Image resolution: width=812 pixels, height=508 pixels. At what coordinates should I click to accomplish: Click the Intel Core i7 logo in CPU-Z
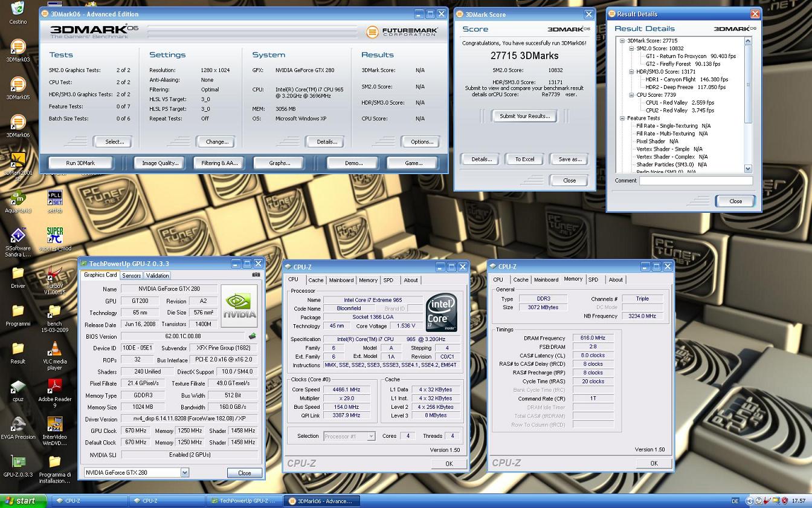coord(441,313)
